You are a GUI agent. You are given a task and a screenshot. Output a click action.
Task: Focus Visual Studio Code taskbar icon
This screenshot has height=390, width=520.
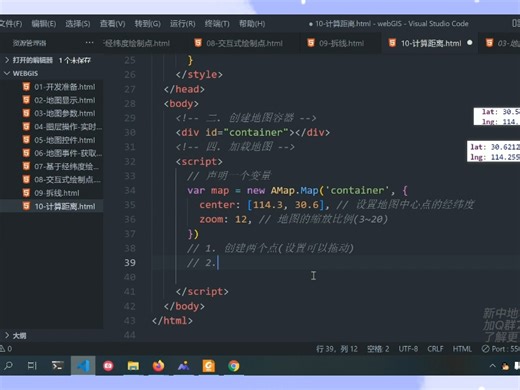pos(83,366)
